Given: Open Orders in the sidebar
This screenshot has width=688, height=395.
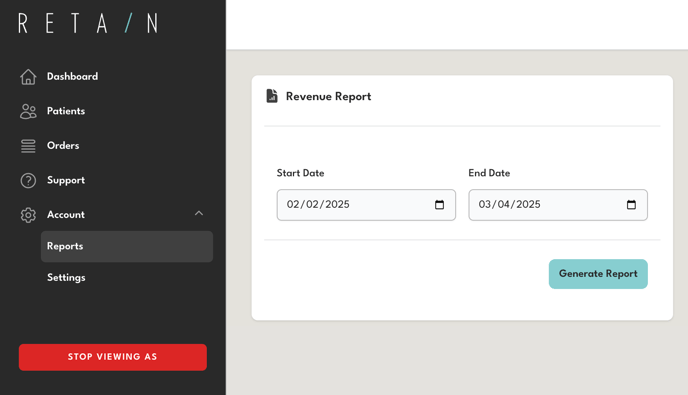Looking at the screenshot, I should click(x=63, y=145).
